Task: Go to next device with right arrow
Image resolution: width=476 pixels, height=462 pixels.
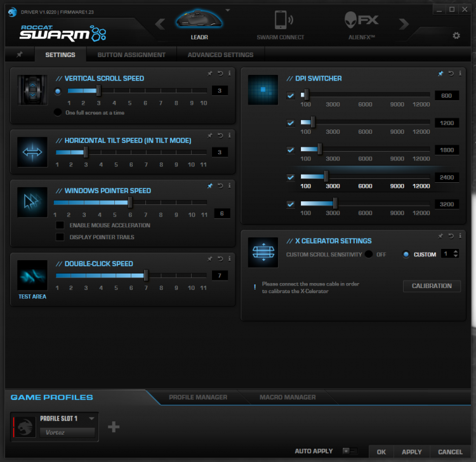Action: (404, 23)
